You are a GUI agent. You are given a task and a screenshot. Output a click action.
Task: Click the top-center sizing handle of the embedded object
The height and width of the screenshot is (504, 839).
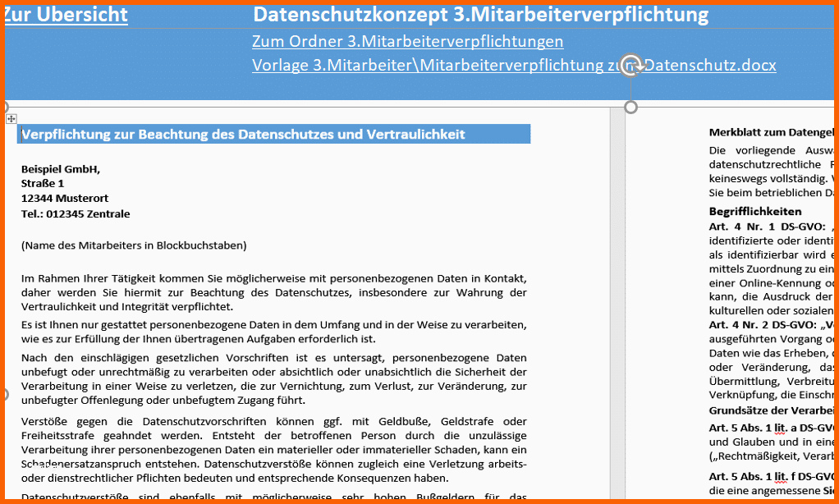[631, 108]
